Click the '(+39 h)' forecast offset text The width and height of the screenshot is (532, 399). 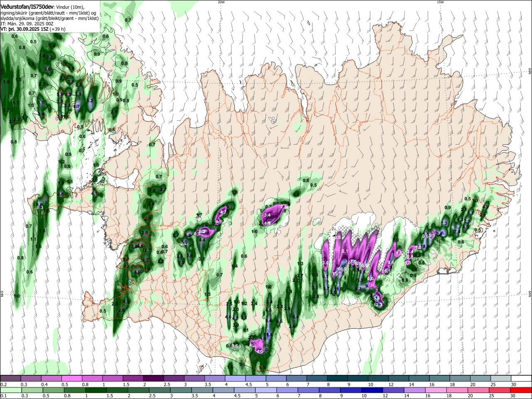pos(58,29)
